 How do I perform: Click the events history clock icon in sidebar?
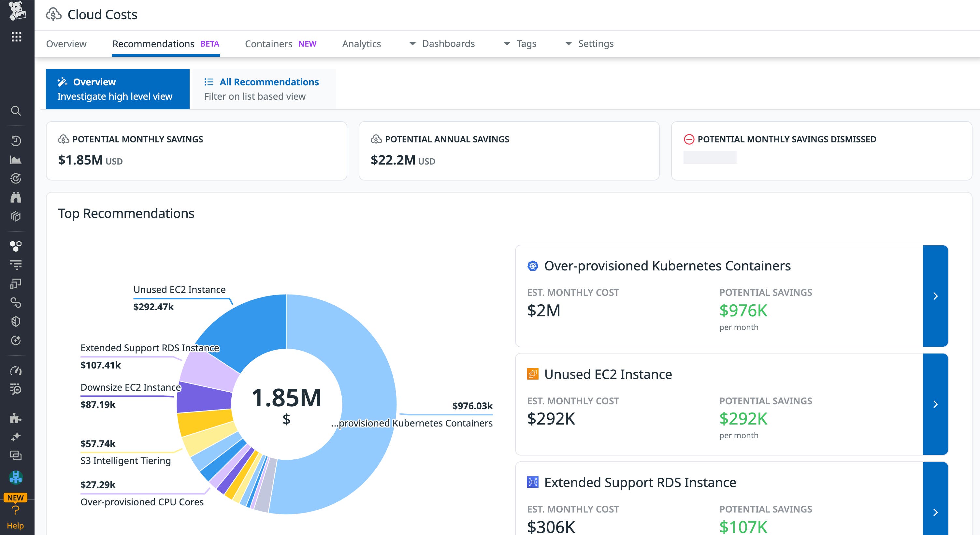(16, 140)
